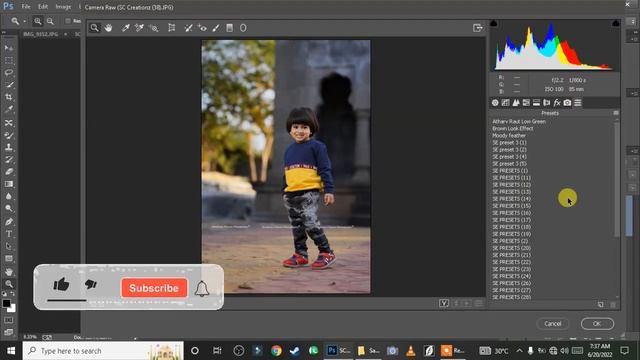Choose the Clone Stamp tool
Screen dimensions: 640x360
(x=9, y=147)
